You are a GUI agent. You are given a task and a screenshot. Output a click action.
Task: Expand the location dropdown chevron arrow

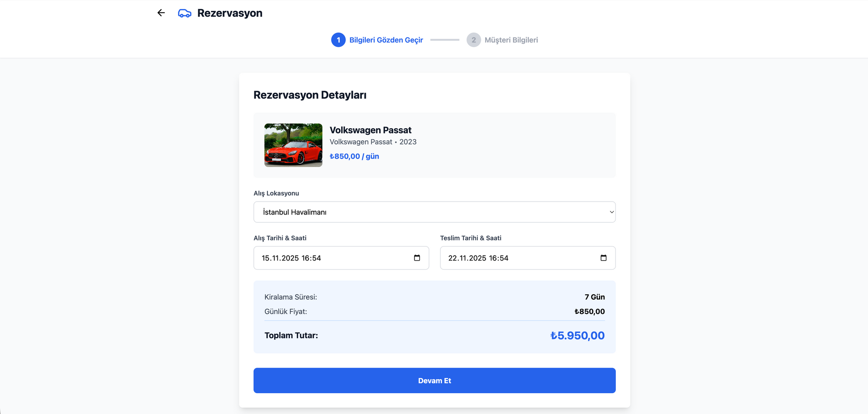[x=611, y=212]
